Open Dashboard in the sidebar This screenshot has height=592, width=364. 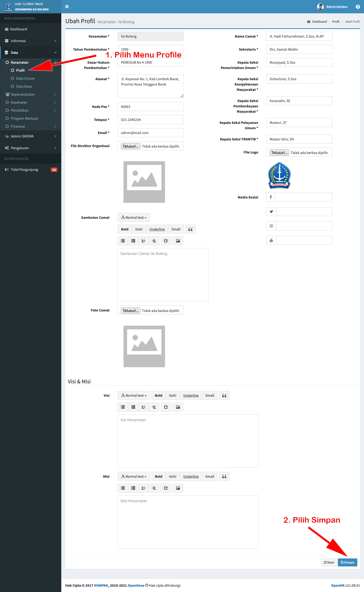[31, 29]
